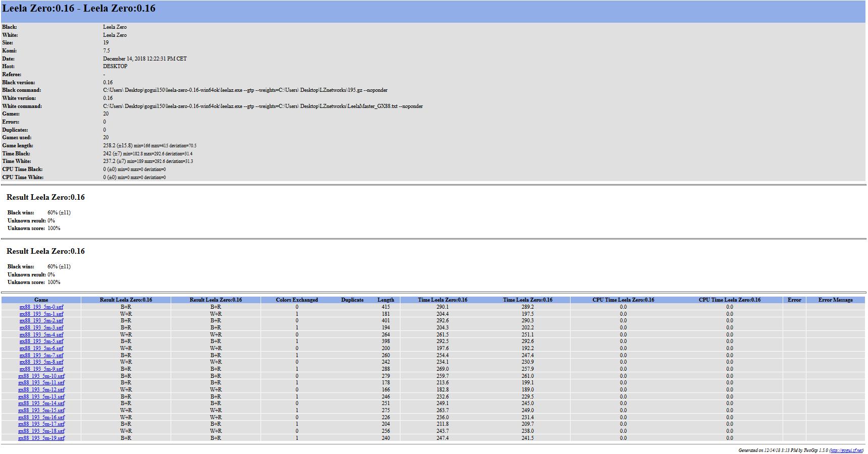Visit the gogui.sf.net website link
This screenshot has height=454, width=868.
coord(846,450)
